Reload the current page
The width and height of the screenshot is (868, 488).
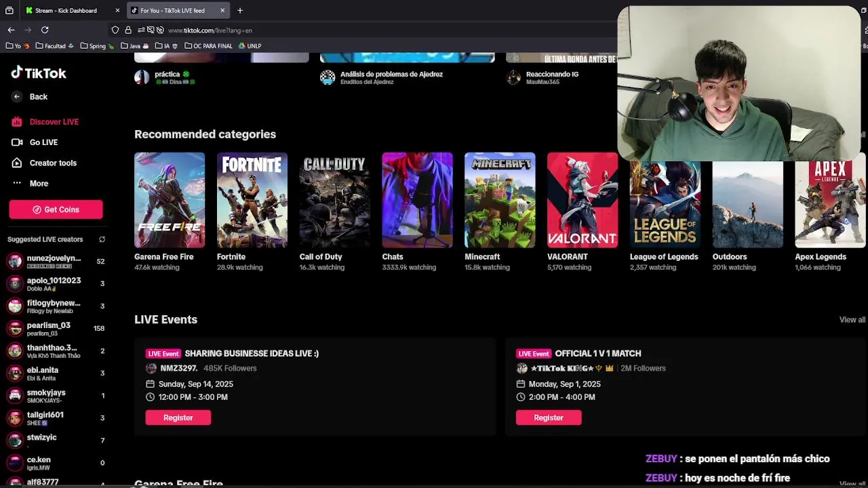(x=45, y=30)
